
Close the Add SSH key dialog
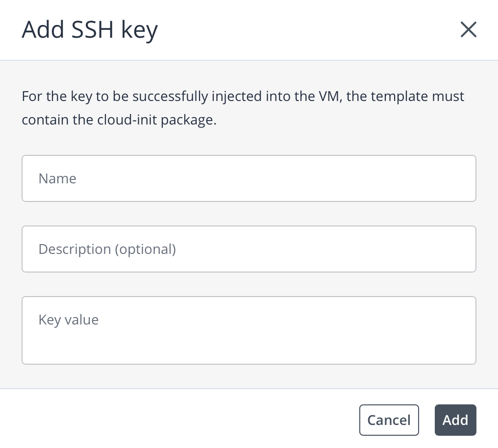[x=468, y=30]
